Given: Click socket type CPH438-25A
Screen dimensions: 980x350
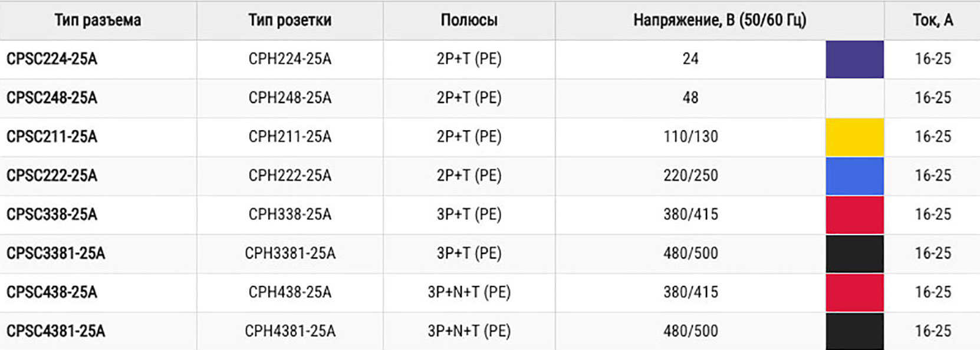Looking at the screenshot, I should tap(290, 292).
